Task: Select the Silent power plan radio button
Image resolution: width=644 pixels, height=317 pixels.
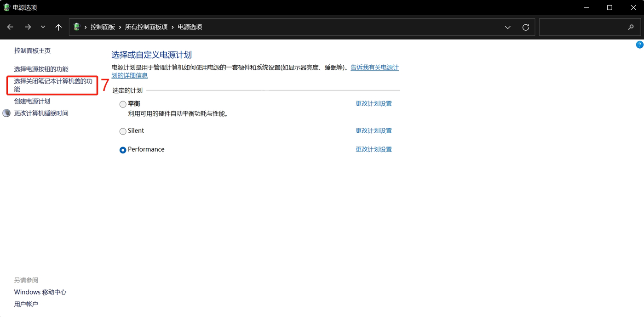Action: (123, 131)
